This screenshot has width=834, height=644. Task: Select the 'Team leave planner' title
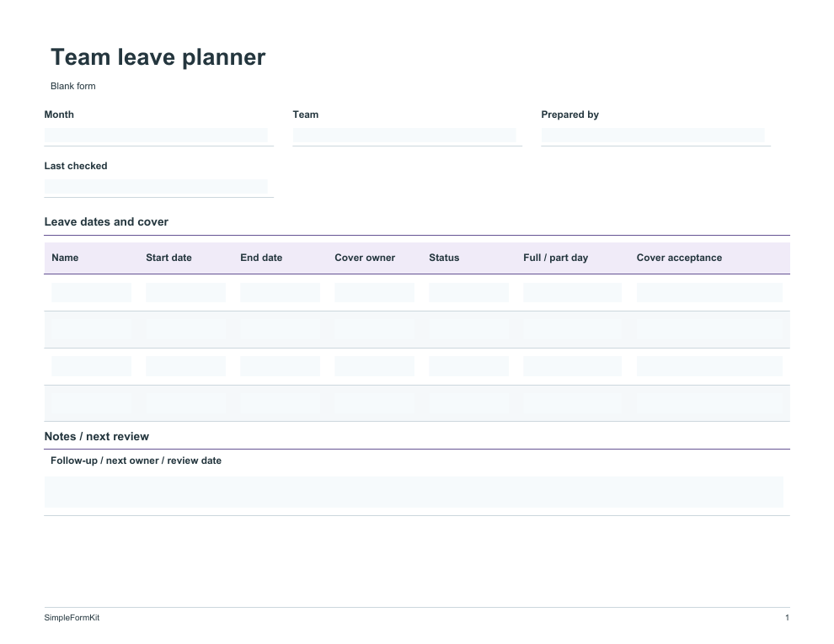158,57
